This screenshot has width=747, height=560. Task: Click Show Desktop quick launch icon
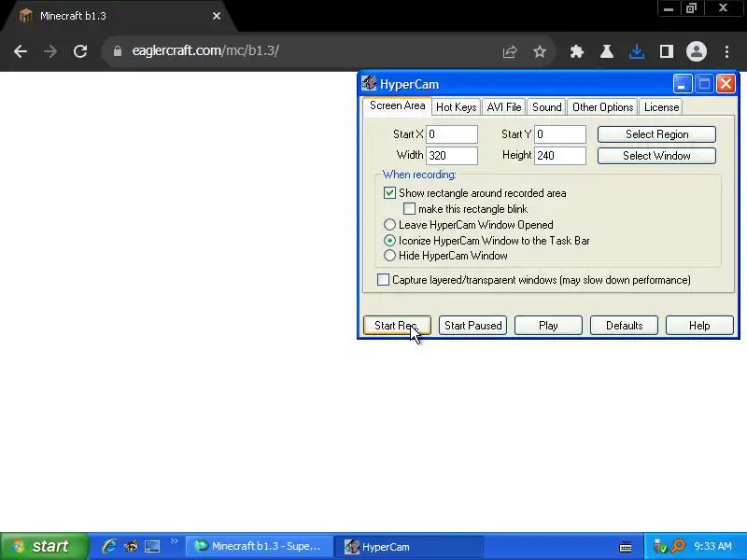152,546
